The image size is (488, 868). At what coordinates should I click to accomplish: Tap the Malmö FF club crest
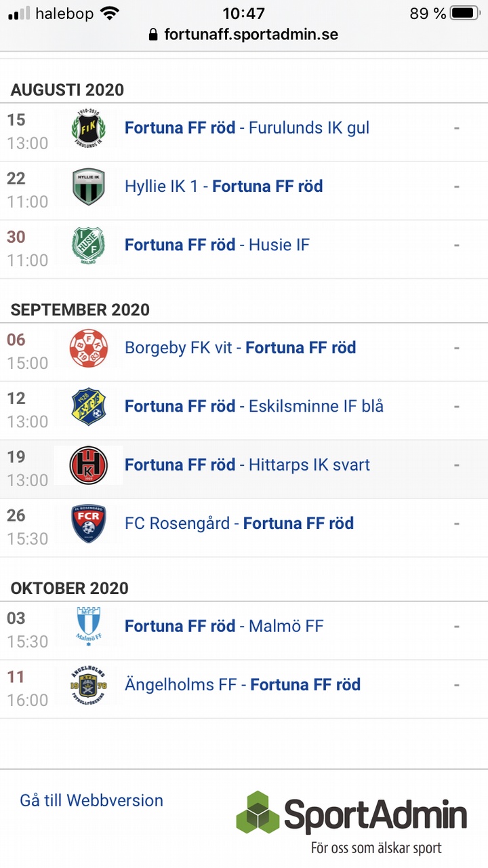coord(89,627)
